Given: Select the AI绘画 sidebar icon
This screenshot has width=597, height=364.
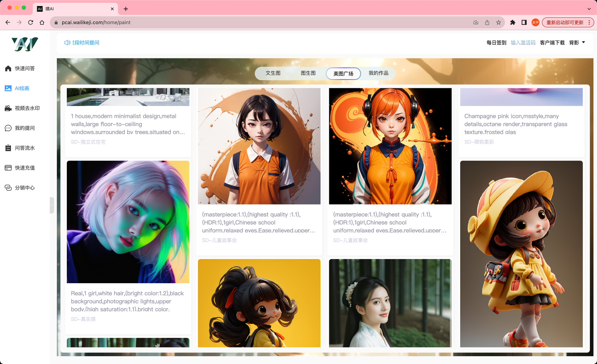Looking at the screenshot, I should pyautogui.click(x=8, y=88).
